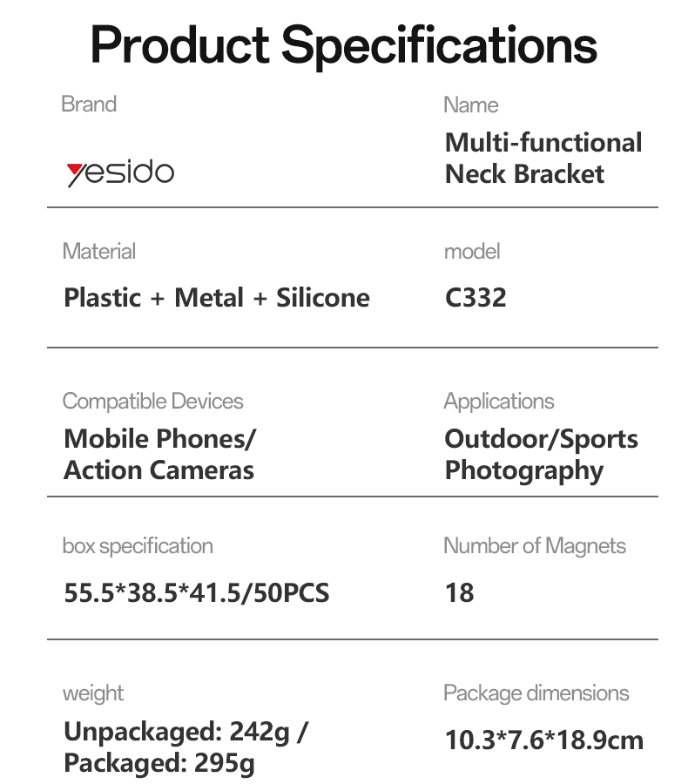Click the yesido brand logo
688x784 pixels.
pos(120,171)
